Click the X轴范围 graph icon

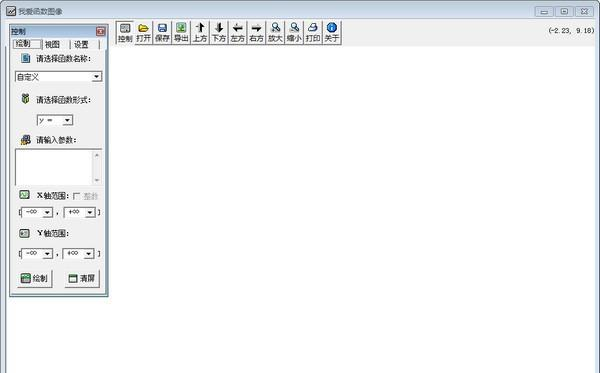click(24, 195)
